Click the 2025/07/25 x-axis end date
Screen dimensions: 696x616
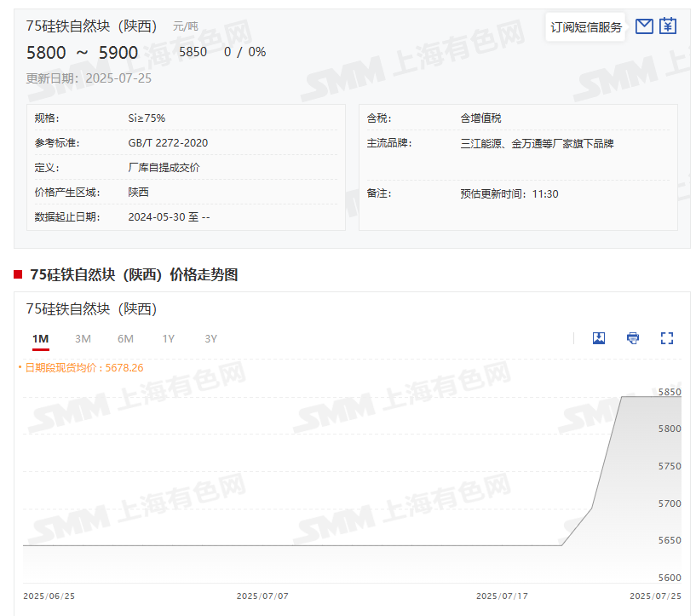[655, 596]
